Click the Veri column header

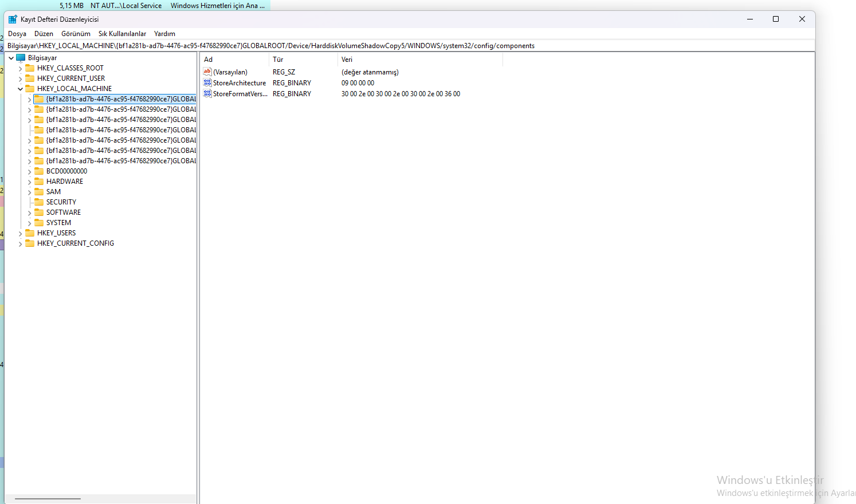click(x=420, y=60)
